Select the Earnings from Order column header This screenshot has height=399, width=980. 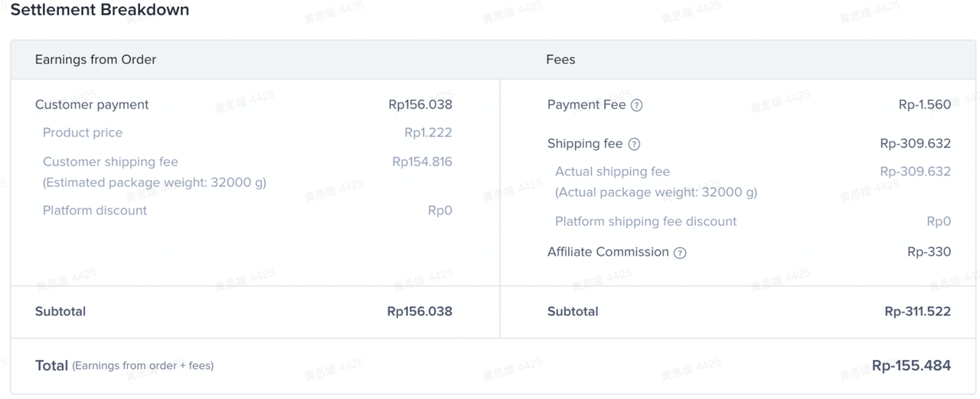click(x=96, y=60)
